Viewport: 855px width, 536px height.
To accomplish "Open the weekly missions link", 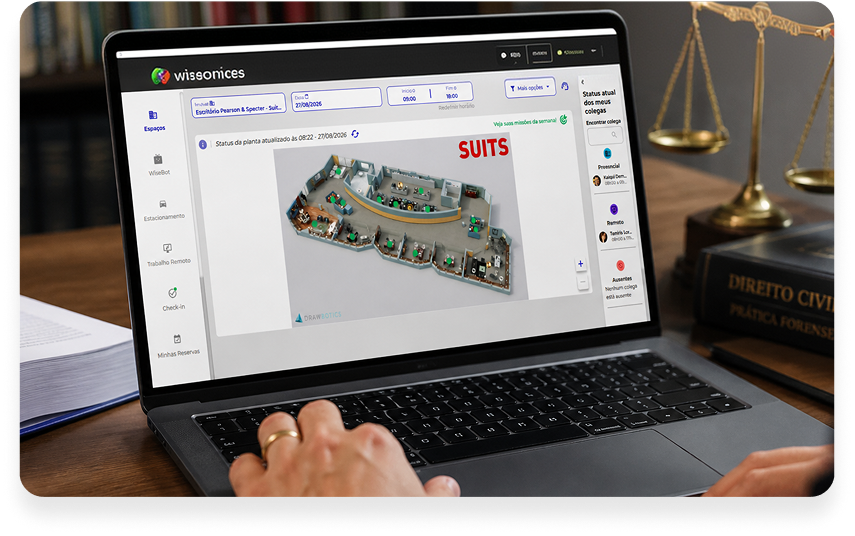I will coord(525,123).
